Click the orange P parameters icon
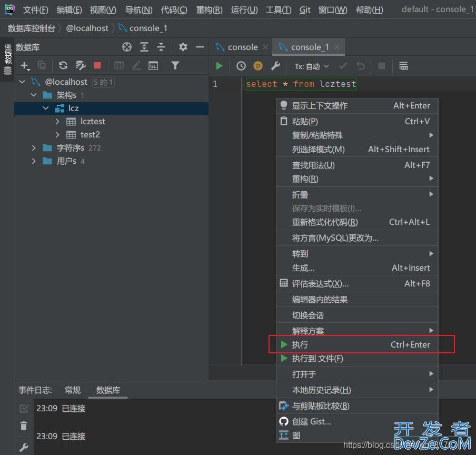The height and width of the screenshot is (455, 476). 257,66
